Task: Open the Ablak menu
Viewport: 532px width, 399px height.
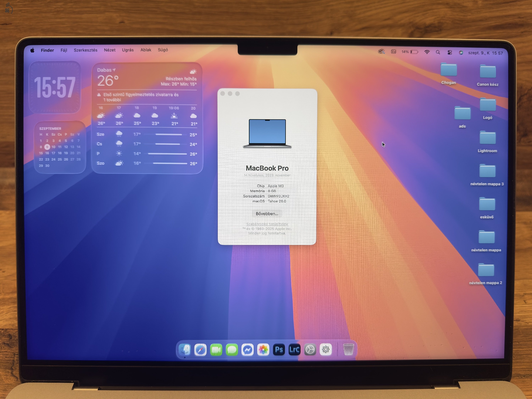Action: 146,50
